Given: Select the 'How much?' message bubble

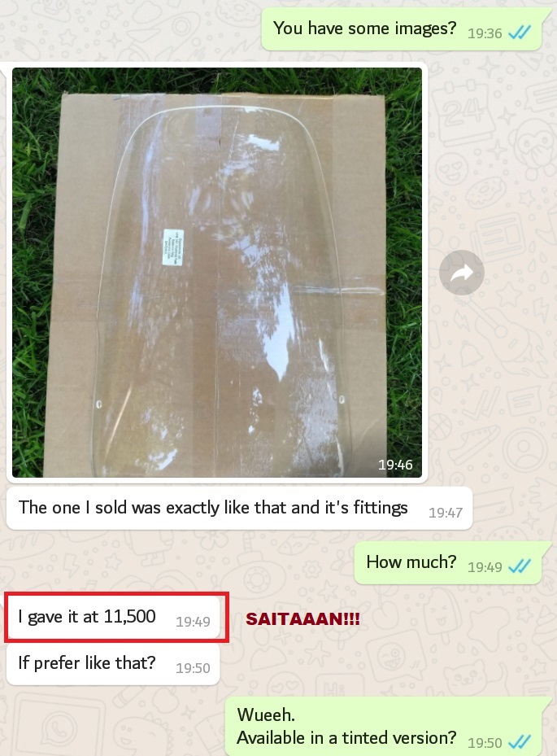Looking at the screenshot, I should (448, 562).
